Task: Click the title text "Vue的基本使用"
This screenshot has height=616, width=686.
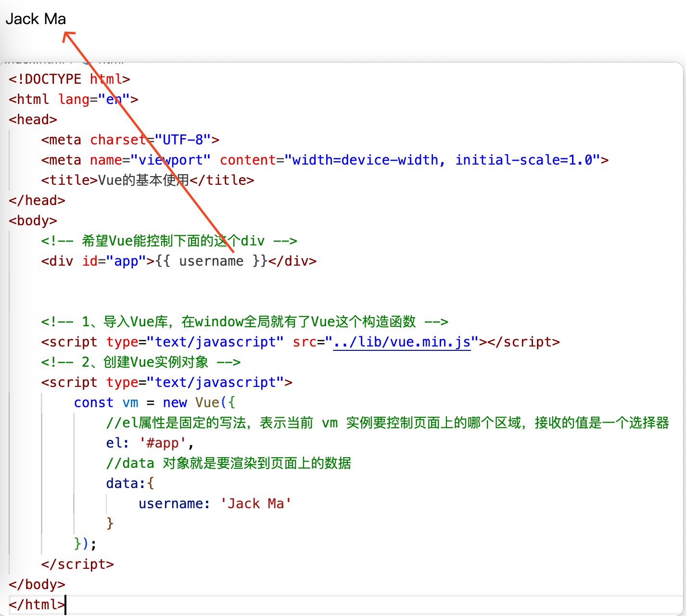Action: coord(143,180)
